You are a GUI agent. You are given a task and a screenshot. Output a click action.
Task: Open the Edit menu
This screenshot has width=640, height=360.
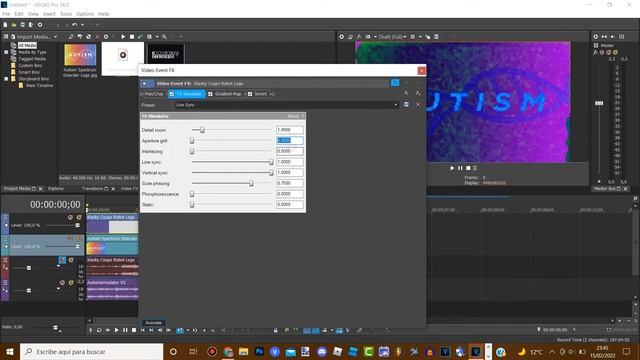point(19,14)
